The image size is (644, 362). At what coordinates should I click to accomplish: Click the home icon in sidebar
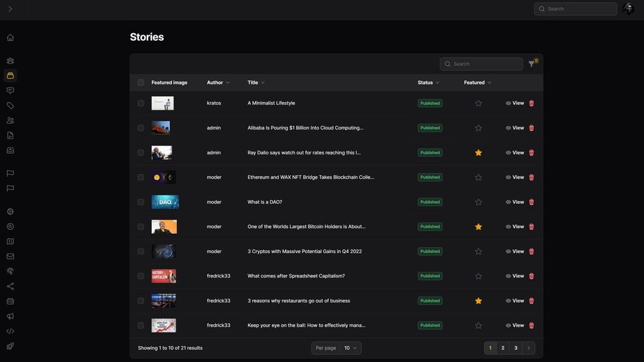(x=10, y=38)
